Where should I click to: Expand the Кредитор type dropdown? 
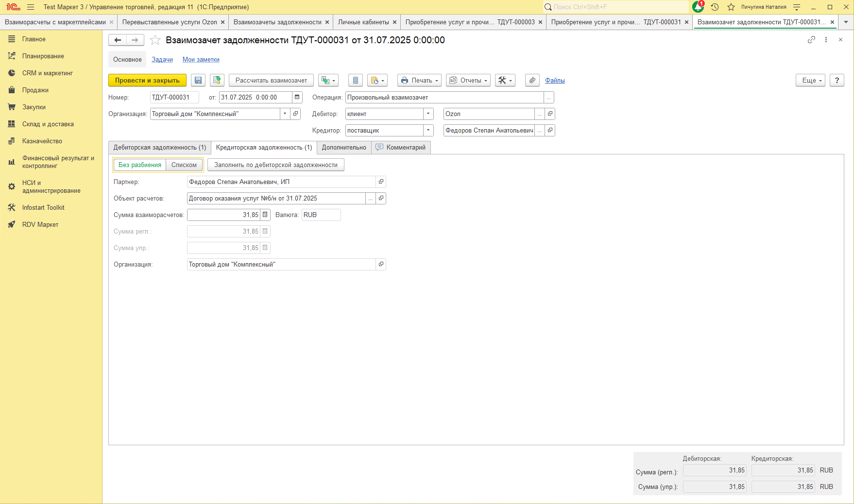click(428, 131)
